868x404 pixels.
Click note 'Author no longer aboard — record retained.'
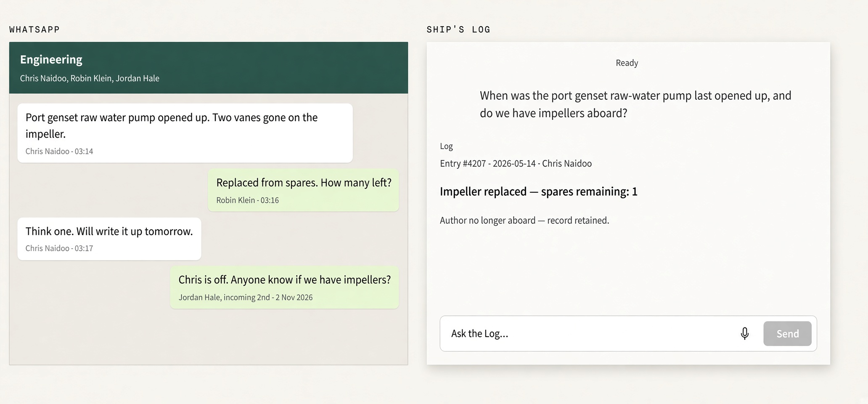pos(524,221)
